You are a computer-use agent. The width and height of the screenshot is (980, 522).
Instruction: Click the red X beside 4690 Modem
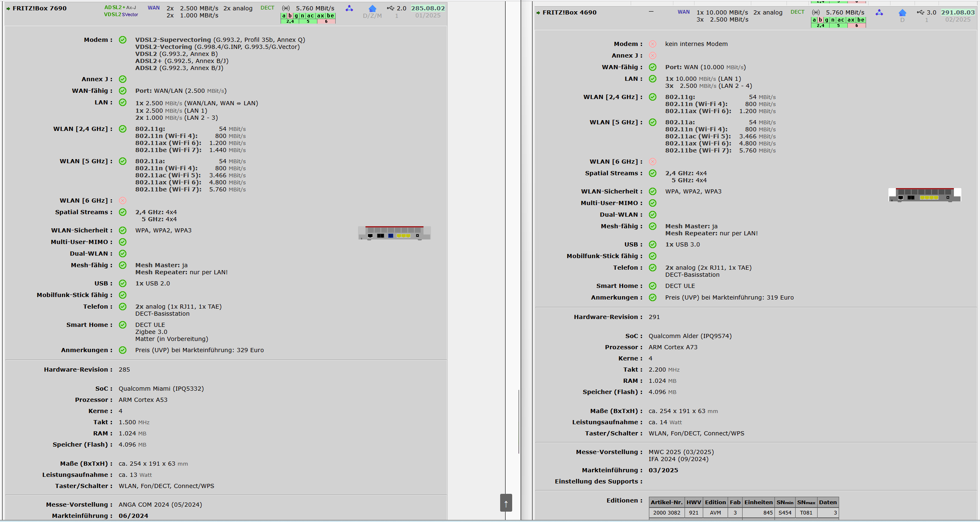point(653,44)
